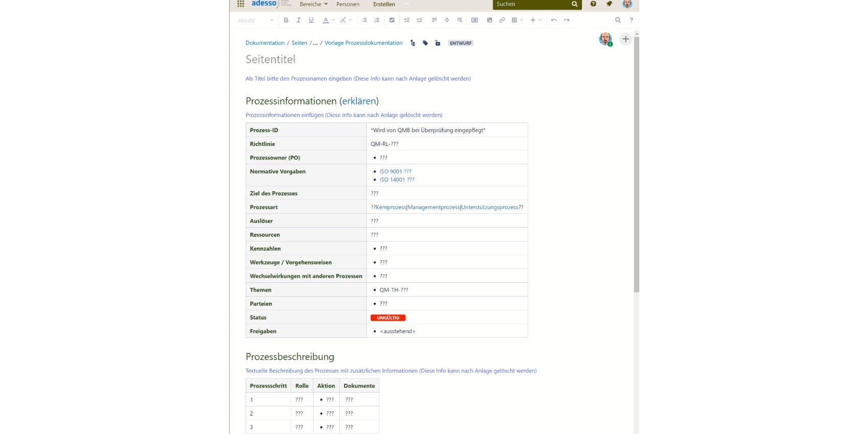Align text left
Screen dimensions: 868x434
(435, 20)
